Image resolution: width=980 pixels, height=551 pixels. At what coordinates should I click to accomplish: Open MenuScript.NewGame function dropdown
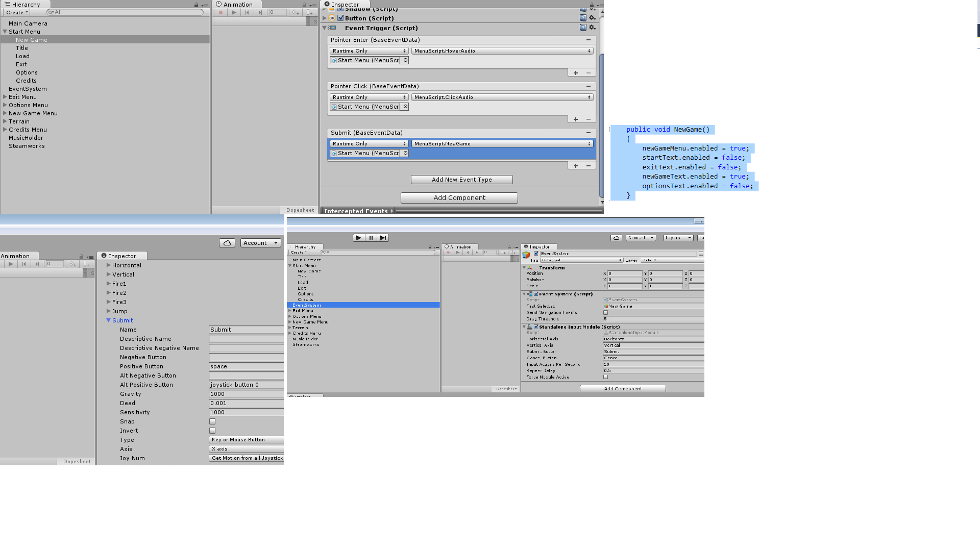[502, 144]
